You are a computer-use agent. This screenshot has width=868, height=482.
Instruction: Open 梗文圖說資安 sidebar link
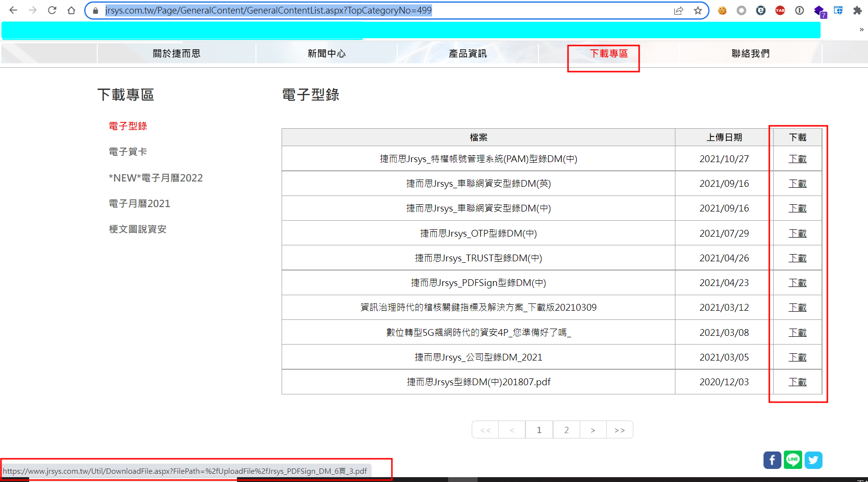pos(137,229)
